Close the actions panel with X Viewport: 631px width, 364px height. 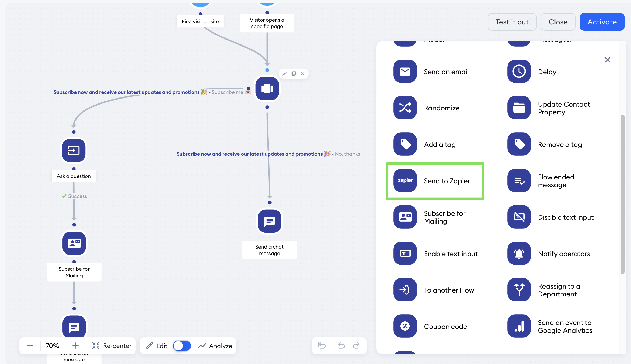click(608, 60)
